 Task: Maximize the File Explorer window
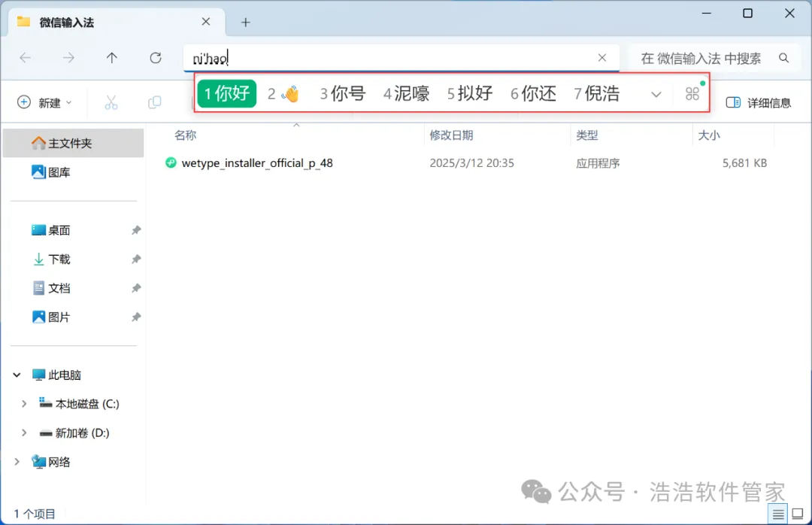(x=748, y=14)
